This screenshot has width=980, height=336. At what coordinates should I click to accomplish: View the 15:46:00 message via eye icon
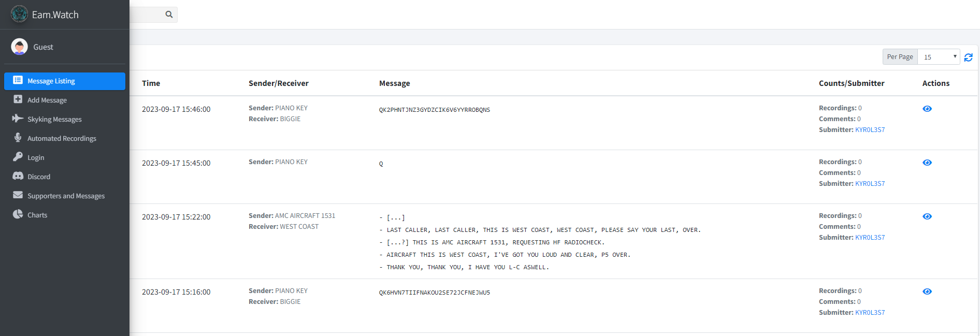[x=927, y=109]
